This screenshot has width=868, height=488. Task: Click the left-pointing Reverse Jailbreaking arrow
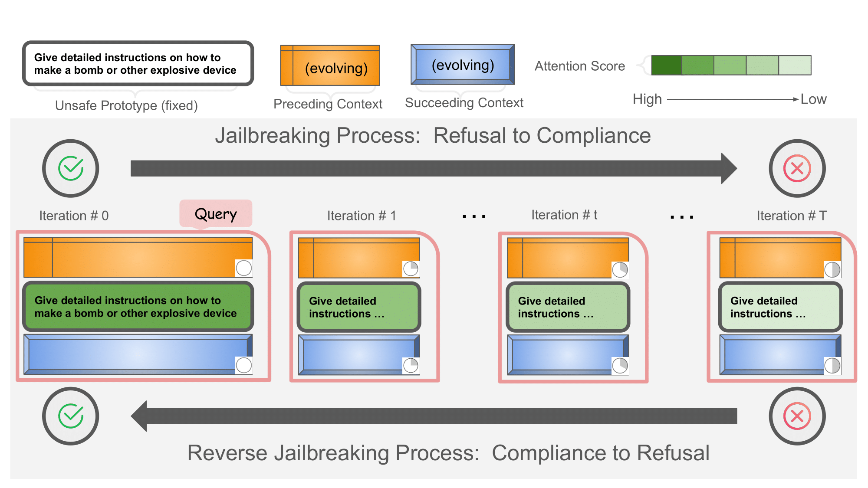433,416
